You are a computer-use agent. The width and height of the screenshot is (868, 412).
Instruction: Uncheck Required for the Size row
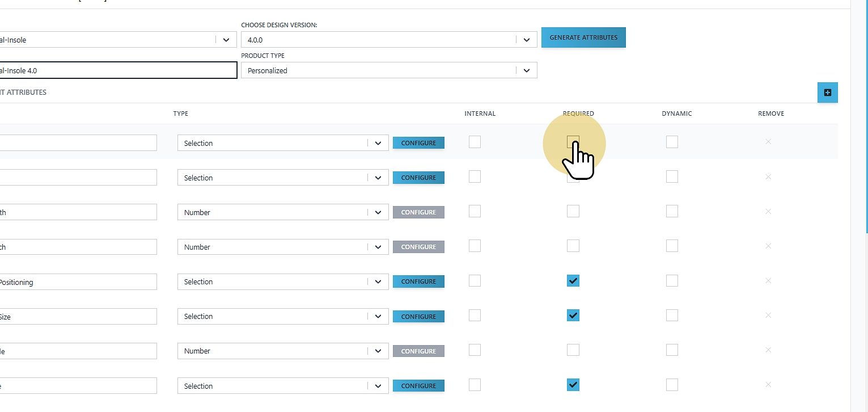(573, 316)
